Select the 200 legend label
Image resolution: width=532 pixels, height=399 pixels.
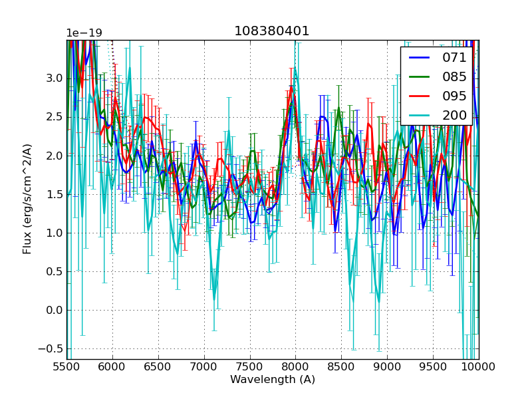pos(454,115)
